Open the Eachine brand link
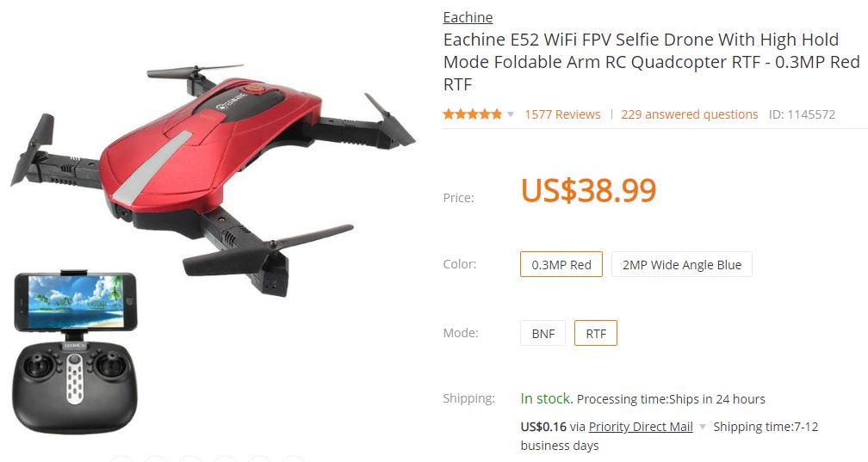Viewport: 868px width, 462px height. (x=468, y=18)
